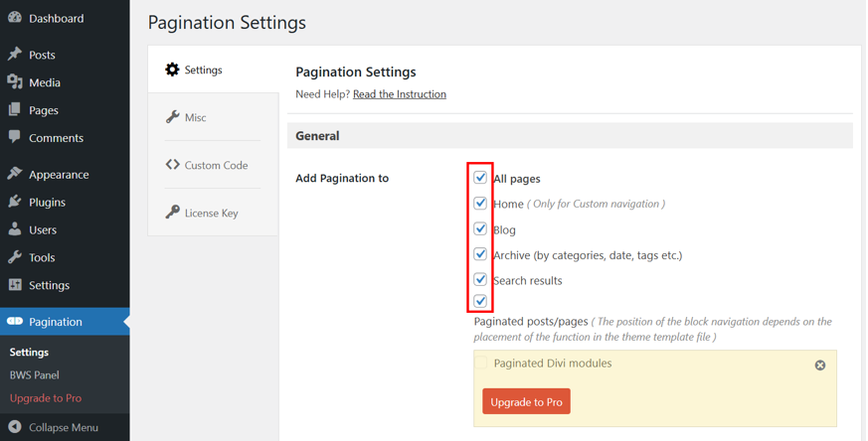Click the Collapse Menu arrow icon

tap(15, 427)
